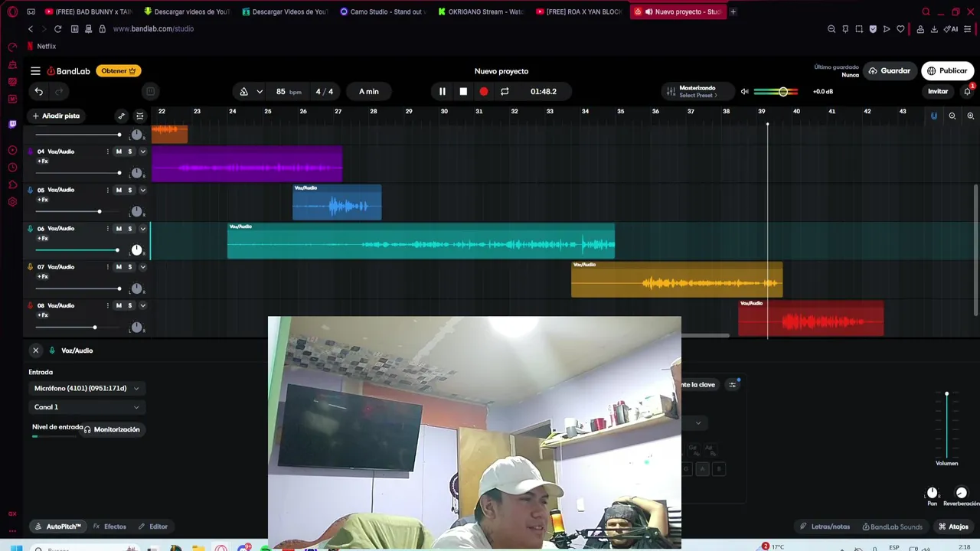
Task: Open Letras/notas panel
Action: click(825, 527)
